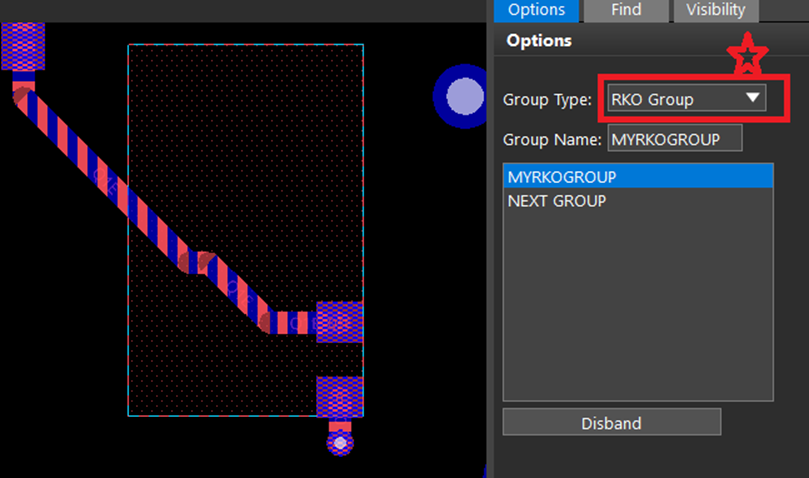Click empty space in the group list
The height and width of the screenshot is (478, 809).
point(638,320)
